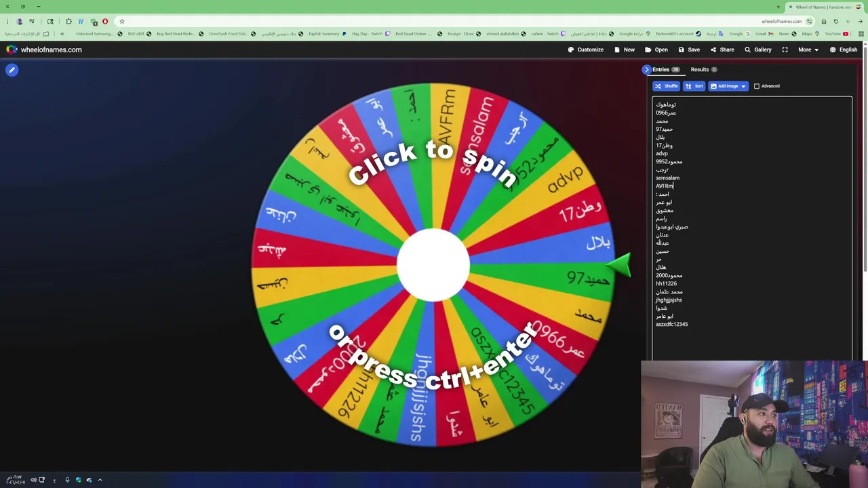Screen dimensions: 868x488
Task: Open the Gallery search
Action: 758,49
